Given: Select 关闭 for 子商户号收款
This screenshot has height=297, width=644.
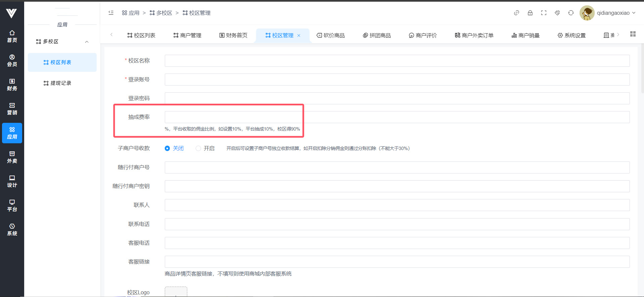Looking at the screenshot, I should pos(167,148).
